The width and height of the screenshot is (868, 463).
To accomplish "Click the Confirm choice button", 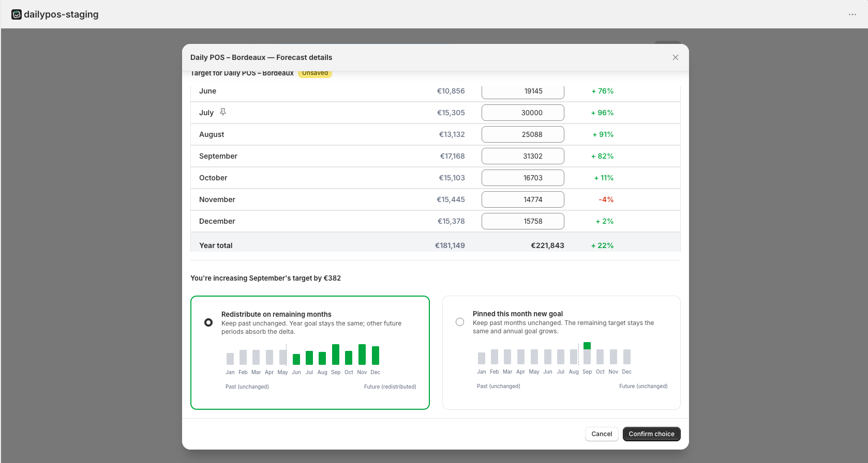I will coord(651,434).
